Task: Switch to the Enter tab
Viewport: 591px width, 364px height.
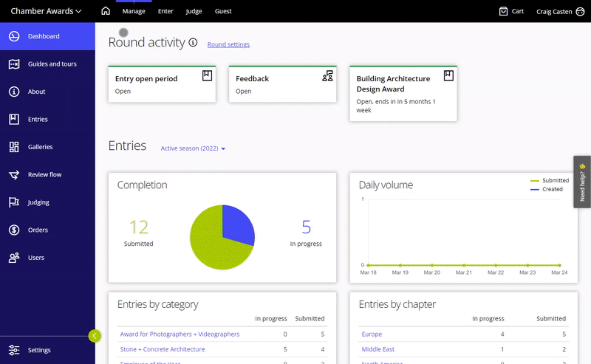Action: pos(165,11)
